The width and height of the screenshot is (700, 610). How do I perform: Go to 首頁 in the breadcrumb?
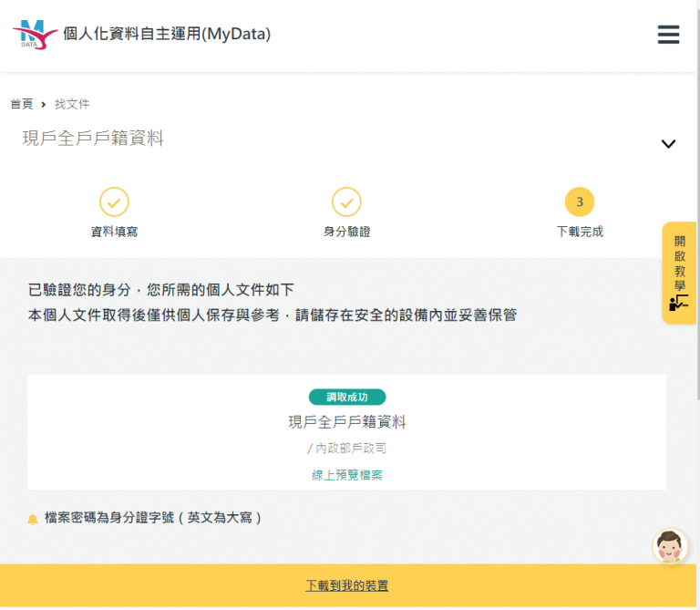click(x=21, y=104)
